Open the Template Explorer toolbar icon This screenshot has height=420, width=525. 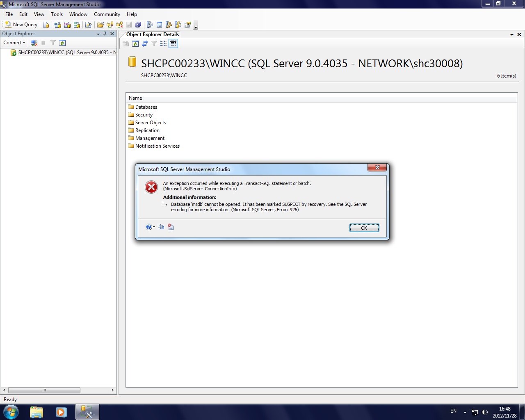[x=178, y=25]
